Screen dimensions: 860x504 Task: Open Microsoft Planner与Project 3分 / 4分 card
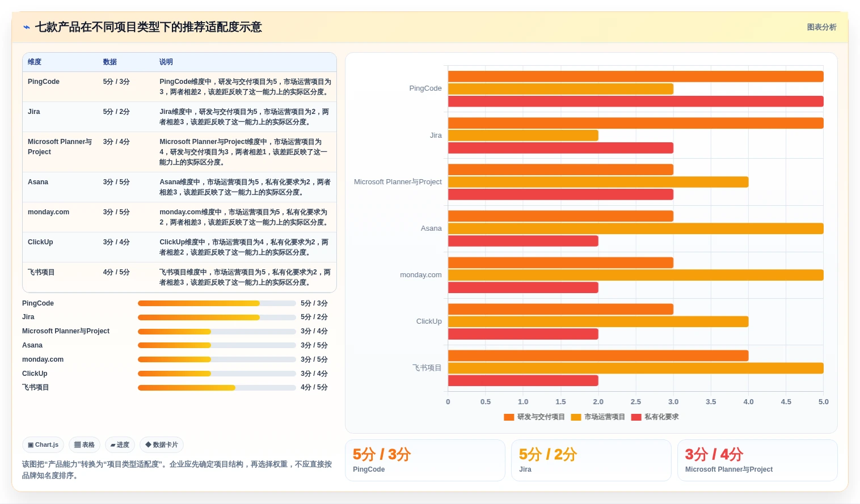pos(757,460)
